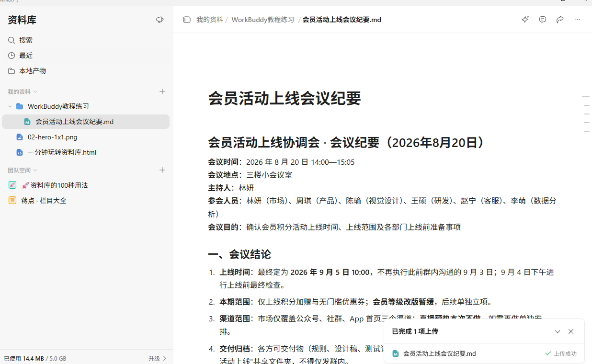Click the 蒋点 · 栏目大全 orange space icon

pos(12,201)
